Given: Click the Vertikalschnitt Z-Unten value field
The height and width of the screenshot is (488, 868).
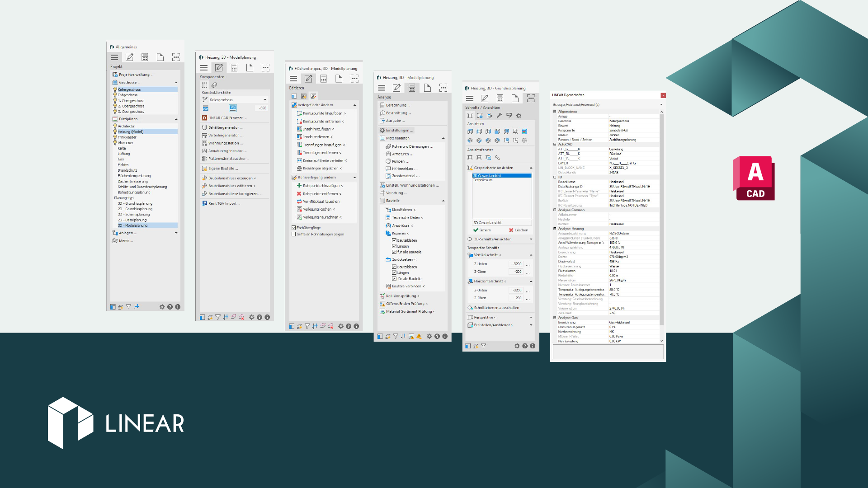Looking at the screenshot, I should [516, 264].
